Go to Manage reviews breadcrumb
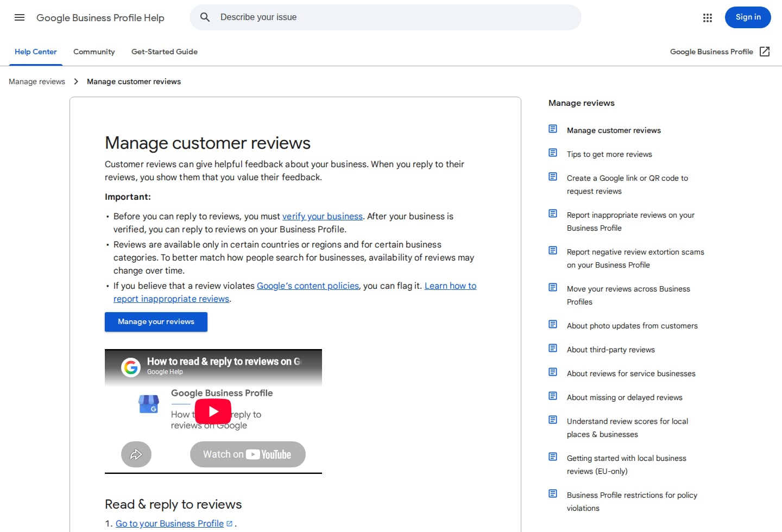The image size is (782, 532). [37, 81]
